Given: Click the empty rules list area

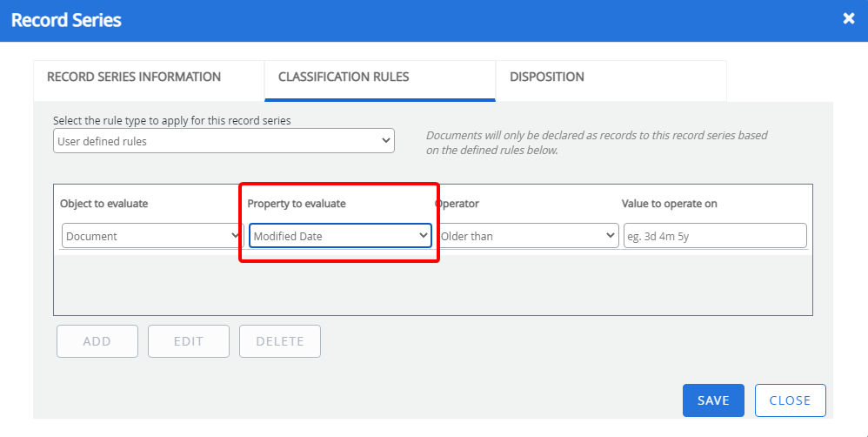Looking at the screenshot, I should [432, 283].
